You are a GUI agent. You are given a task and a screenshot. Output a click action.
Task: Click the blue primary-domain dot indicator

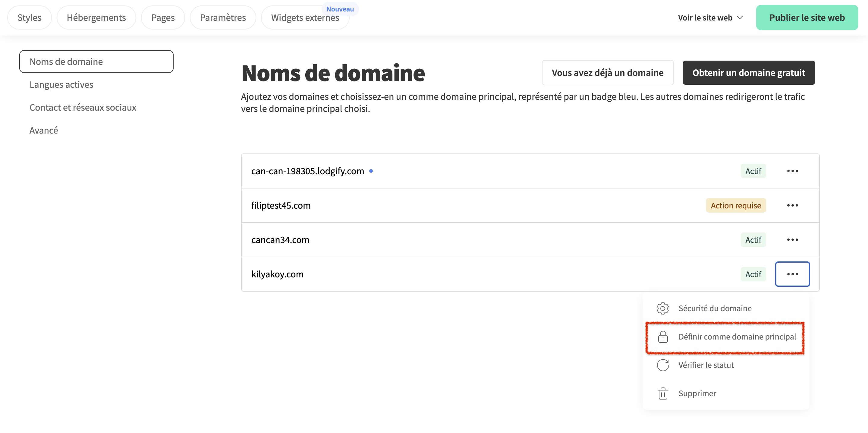pos(371,171)
